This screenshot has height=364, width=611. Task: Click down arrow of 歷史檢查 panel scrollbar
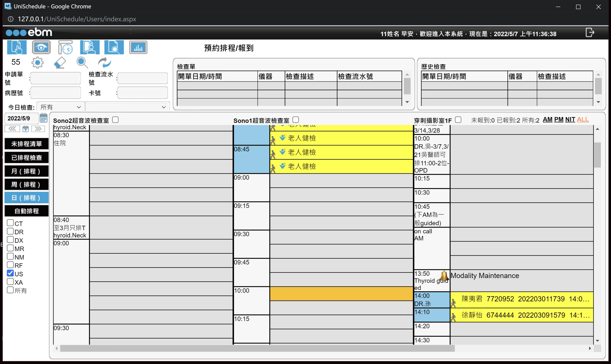coord(598,102)
